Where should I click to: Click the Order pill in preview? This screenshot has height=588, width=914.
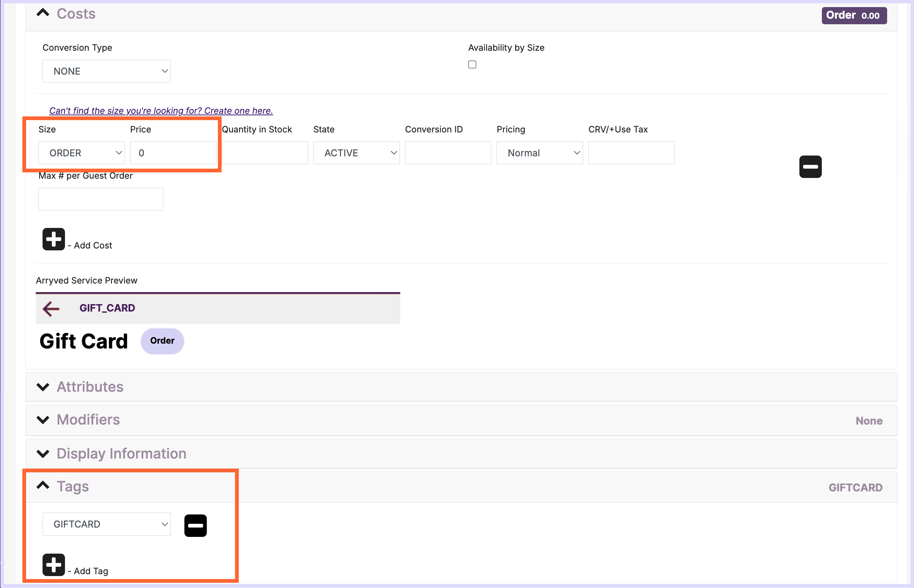pyautogui.click(x=162, y=341)
